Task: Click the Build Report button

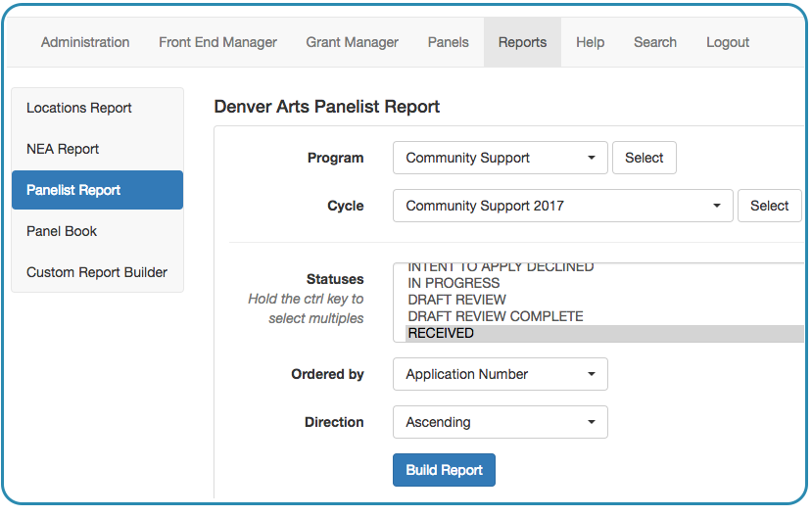Action: [444, 470]
